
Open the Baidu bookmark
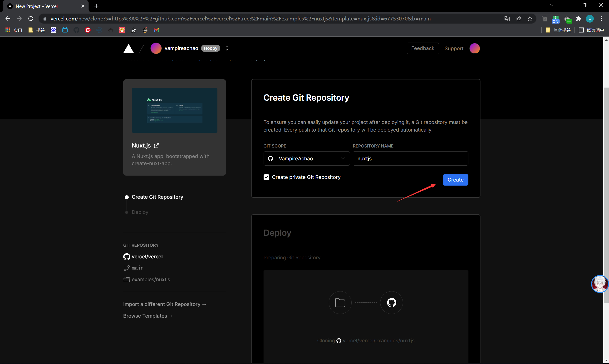click(x=54, y=30)
